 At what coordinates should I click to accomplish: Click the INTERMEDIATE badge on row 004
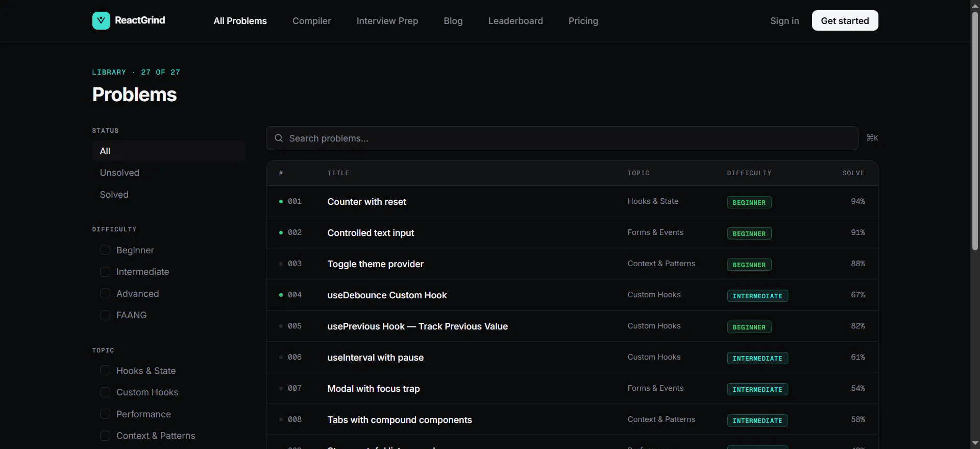point(757,296)
